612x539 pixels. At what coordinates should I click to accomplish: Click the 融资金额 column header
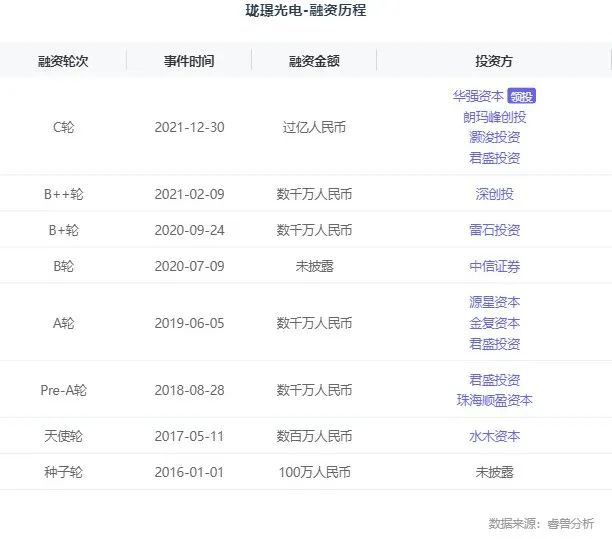(314, 61)
